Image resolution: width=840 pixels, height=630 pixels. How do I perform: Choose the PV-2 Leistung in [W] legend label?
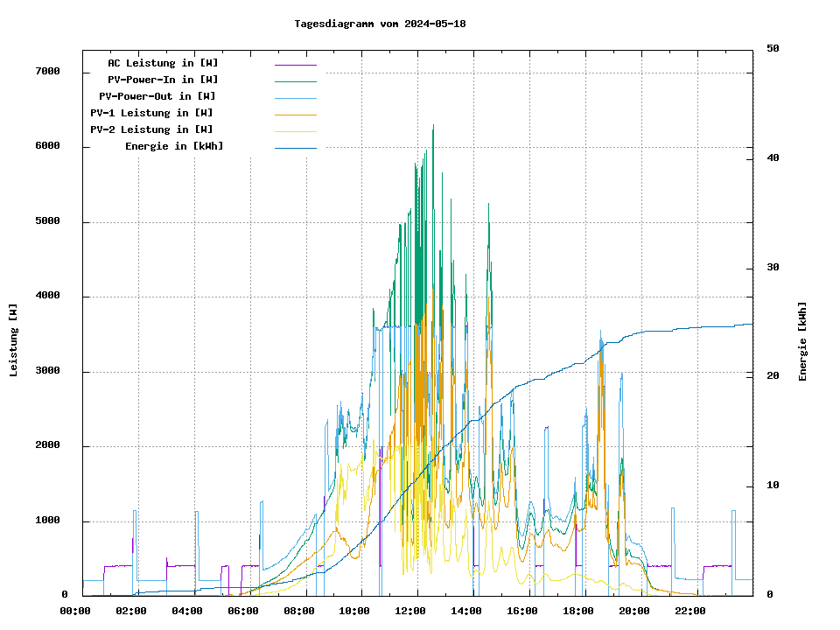click(x=151, y=129)
